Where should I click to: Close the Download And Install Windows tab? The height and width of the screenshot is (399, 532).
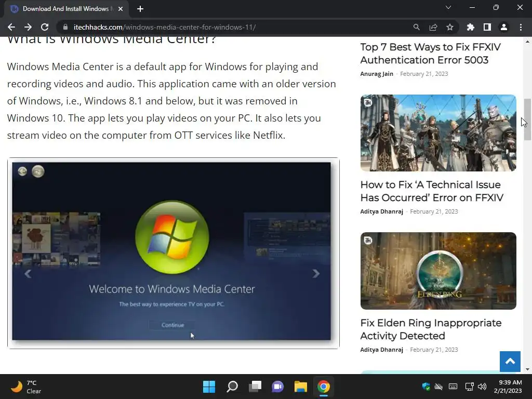(x=121, y=9)
